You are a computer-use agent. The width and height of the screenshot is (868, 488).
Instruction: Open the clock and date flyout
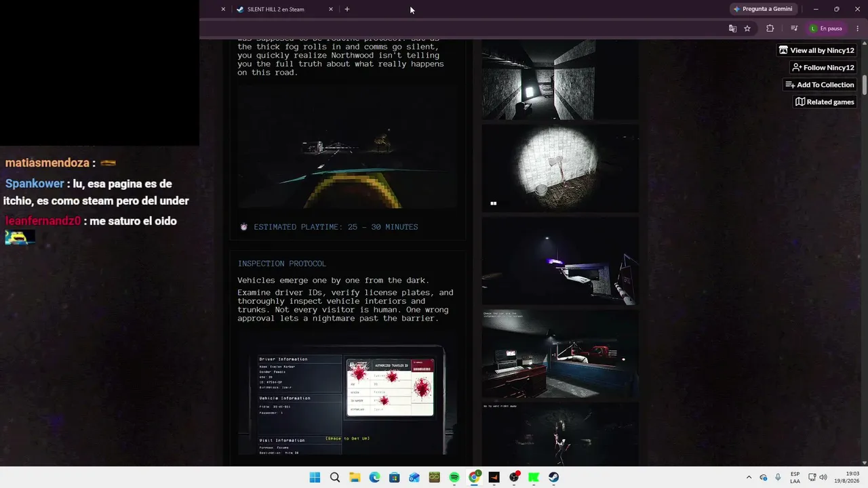(847, 477)
